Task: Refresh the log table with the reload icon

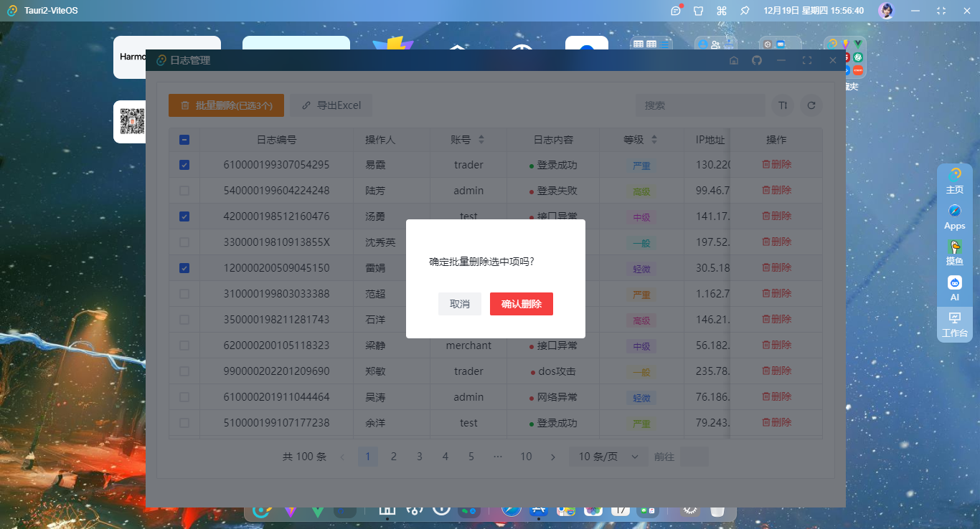Action: pos(811,105)
